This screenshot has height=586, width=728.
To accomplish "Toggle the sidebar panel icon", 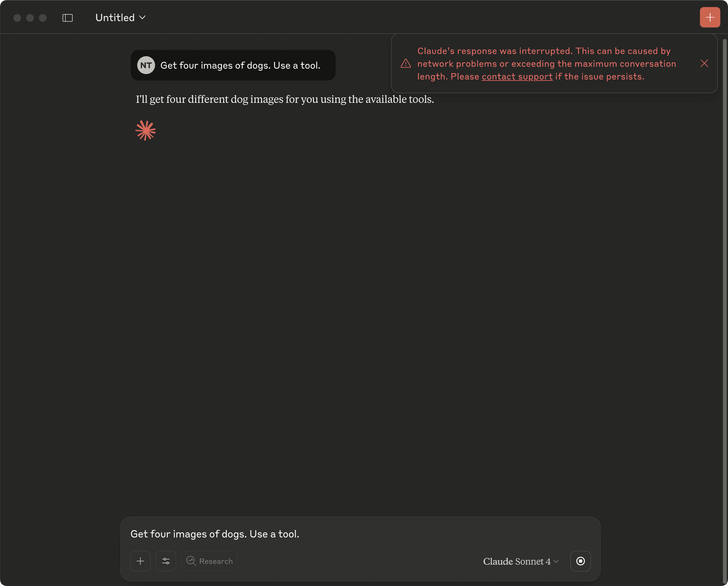I will point(67,17).
